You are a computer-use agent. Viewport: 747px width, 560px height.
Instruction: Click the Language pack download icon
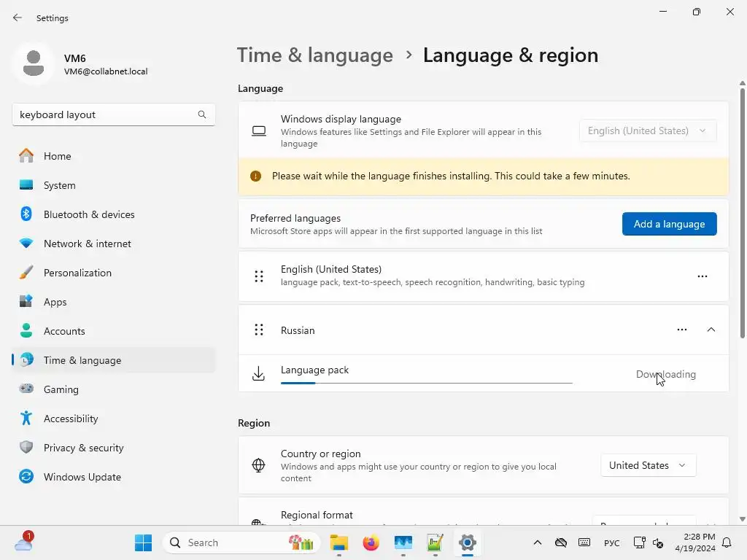(x=258, y=374)
